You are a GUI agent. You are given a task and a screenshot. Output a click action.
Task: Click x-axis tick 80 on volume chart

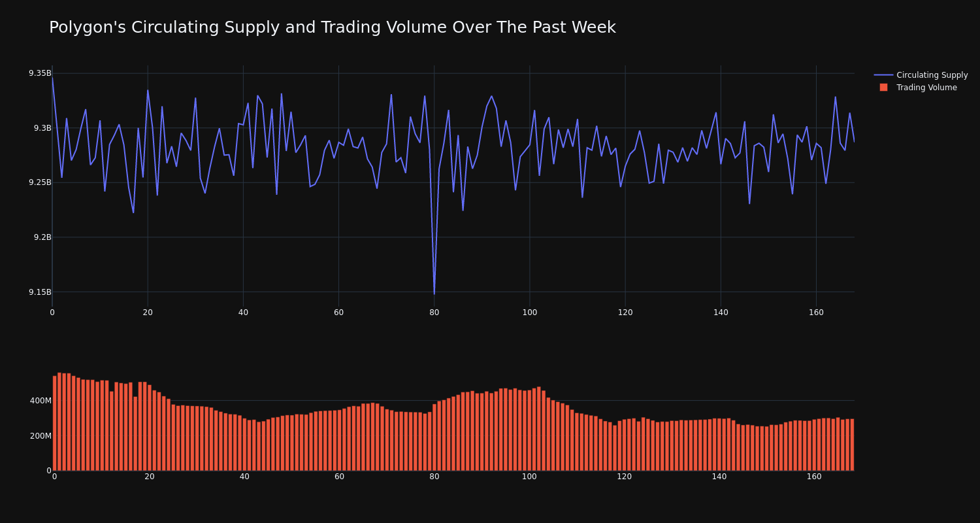click(x=434, y=477)
